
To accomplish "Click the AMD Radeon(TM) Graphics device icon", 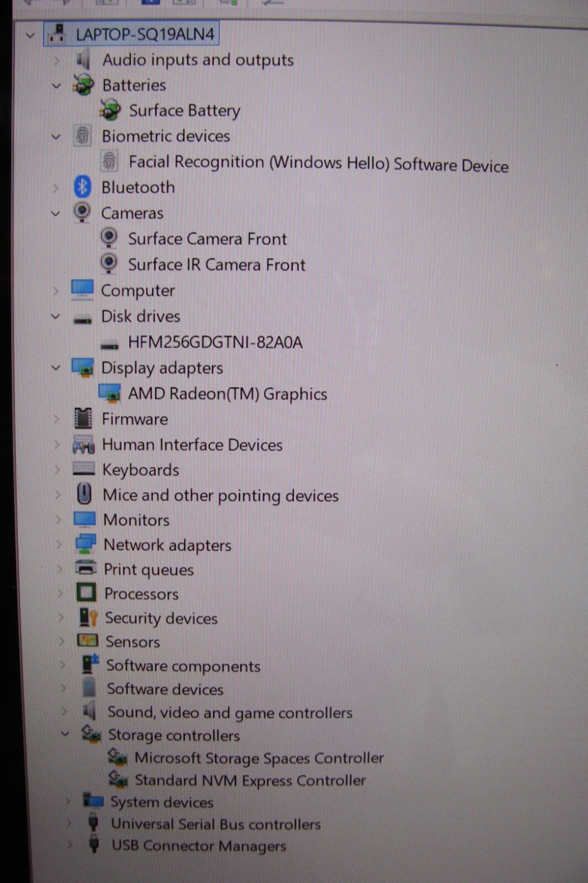I will pyautogui.click(x=109, y=393).
